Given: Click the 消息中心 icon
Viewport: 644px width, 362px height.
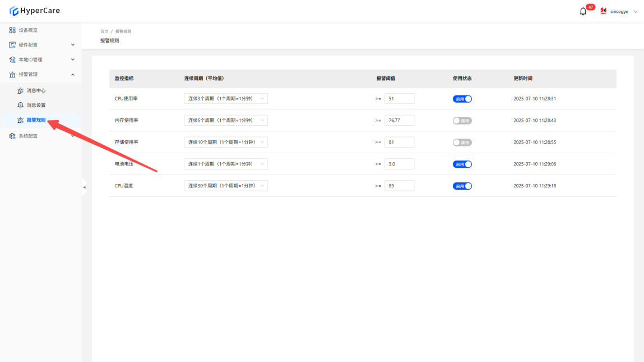Looking at the screenshot, I should click(20, 90).
